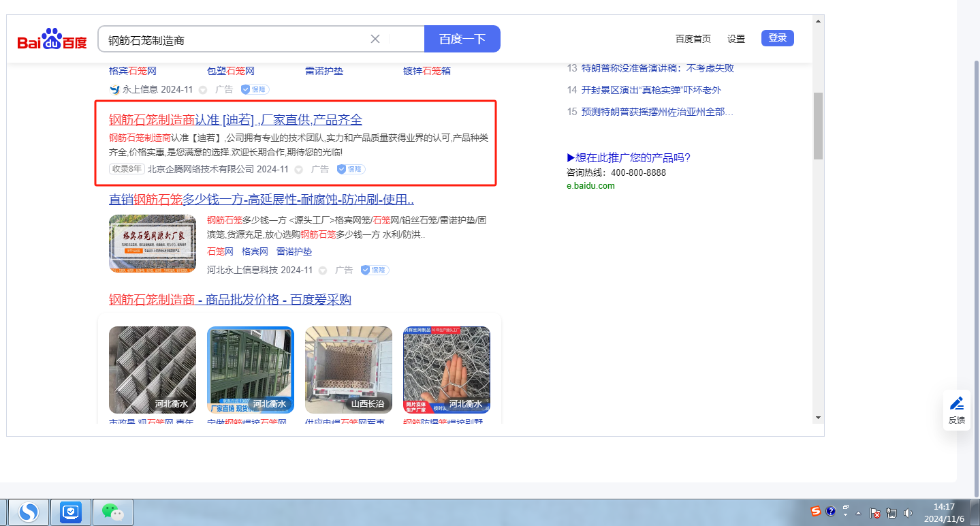Image resolution: width=980 pixels, height=526 pixels.
Task: Open the e.baidu.com link
Action: 590,186
